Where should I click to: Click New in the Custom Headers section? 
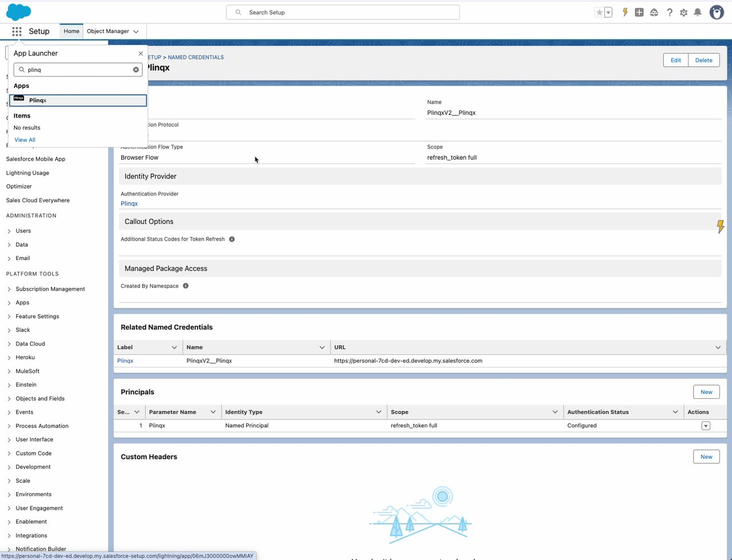pos(706,457)
